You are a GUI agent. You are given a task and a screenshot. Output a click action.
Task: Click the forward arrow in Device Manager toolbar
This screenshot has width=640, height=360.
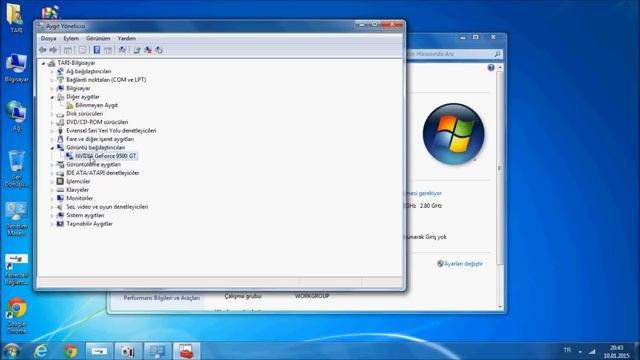coord(53,50)
